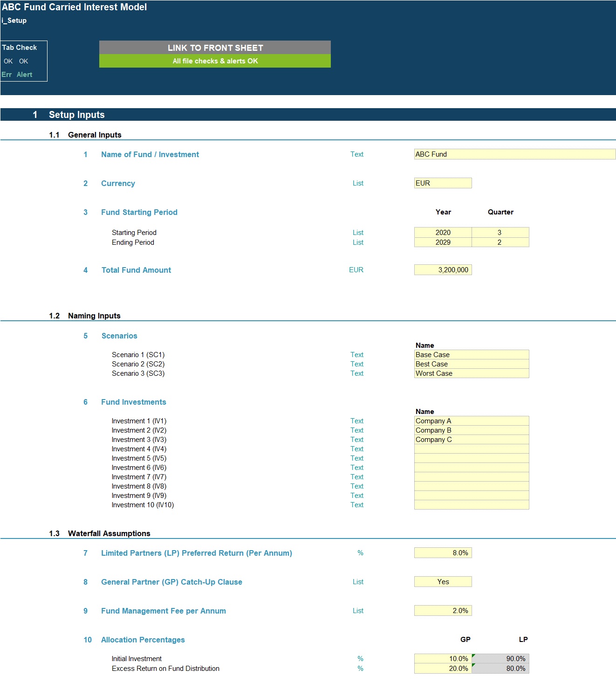Image resolution: width=616 pixels, height=683 pixels.
Task: Select the Total Fund Amount cell 3,200,000
Action: point(443,270)
